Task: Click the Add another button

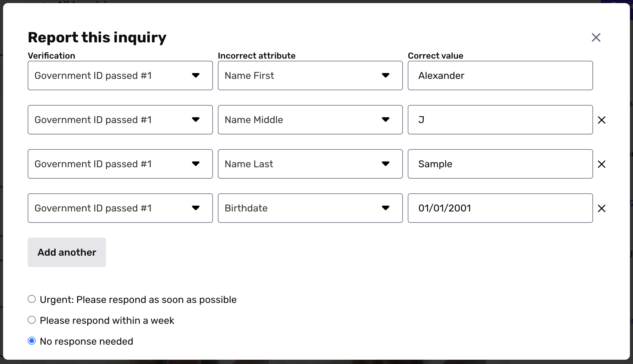Action: click(67, 252)
